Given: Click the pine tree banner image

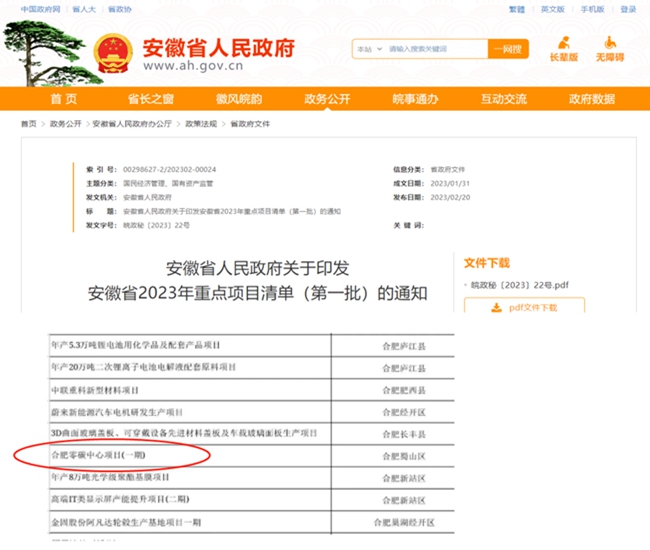Looking at the screenshot, I should point(45,50).
